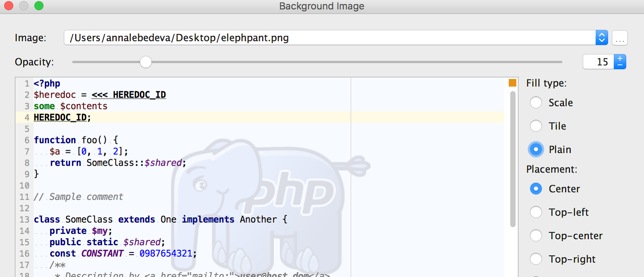Click the 'Opacity:' label
644x277 pixels.
34,62
